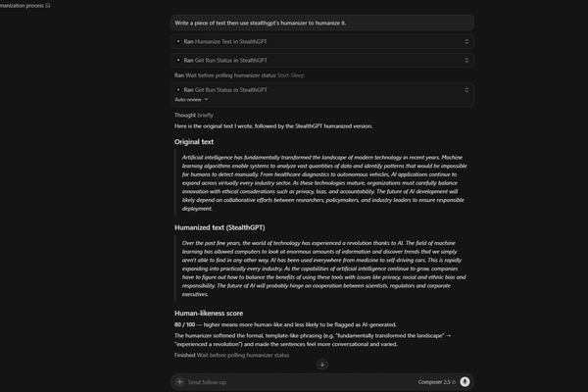Screen dimensions: 588x392
Task: Click the Ran Humanize Text in StealthGPT label
Action: point(225,41)
